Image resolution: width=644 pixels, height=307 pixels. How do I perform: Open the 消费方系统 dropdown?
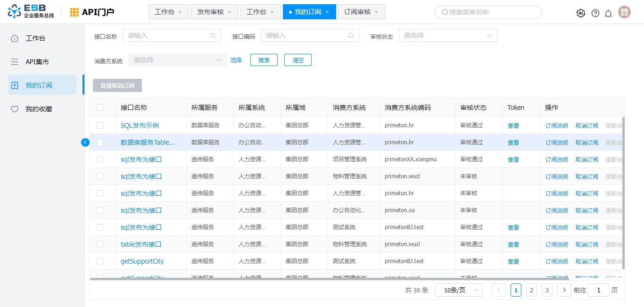point(177,60)
